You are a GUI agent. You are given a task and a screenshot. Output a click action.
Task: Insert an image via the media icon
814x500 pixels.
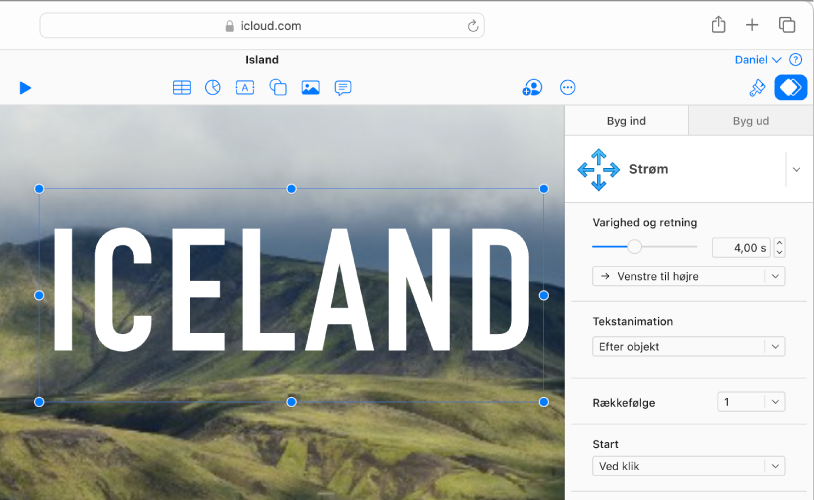pos(311,88)
